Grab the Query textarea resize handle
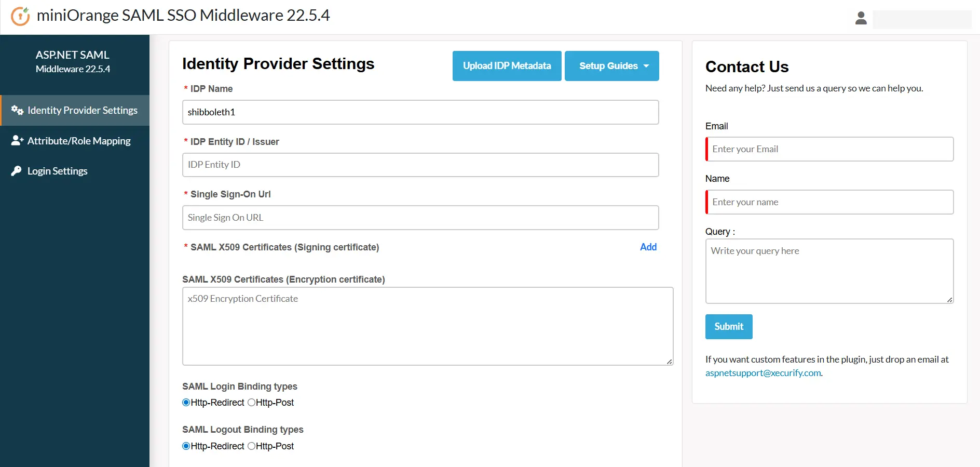The width and height of the screenshot is (980, 467). pyautogui.click(x=949, y=299)
